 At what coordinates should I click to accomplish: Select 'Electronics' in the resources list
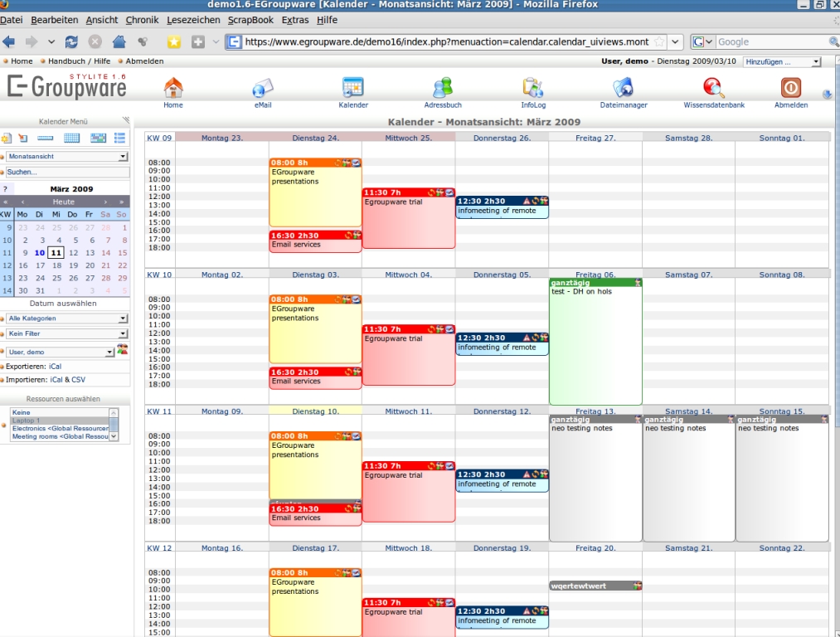pyautogui.click(x=60, y=429)
